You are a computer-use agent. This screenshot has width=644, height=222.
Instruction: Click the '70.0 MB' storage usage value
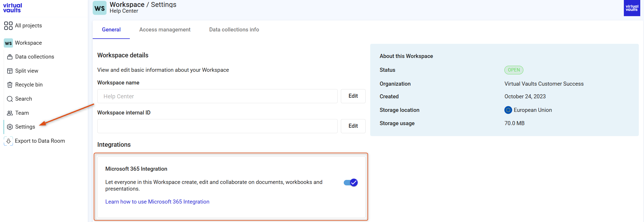click(514, 123)
